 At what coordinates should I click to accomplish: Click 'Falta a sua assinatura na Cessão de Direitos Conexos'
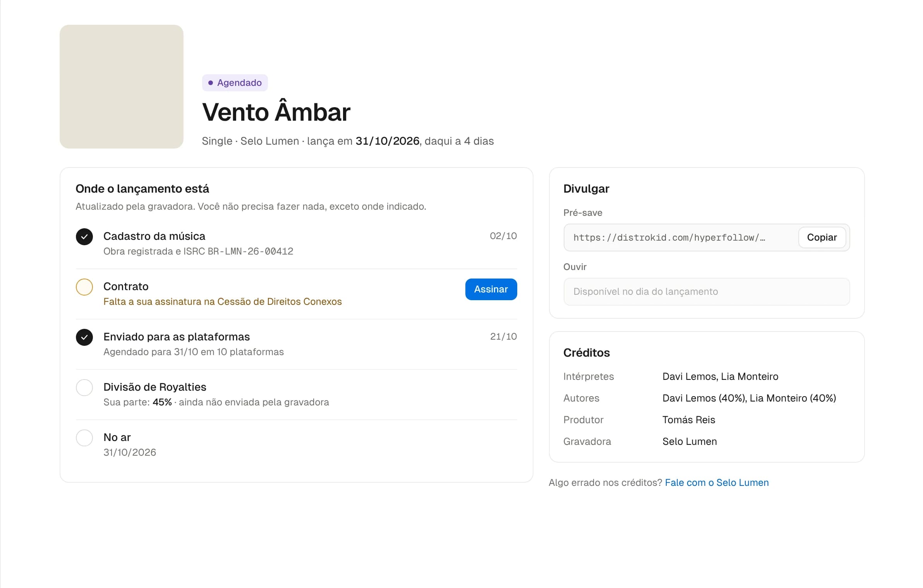(223, 301)
